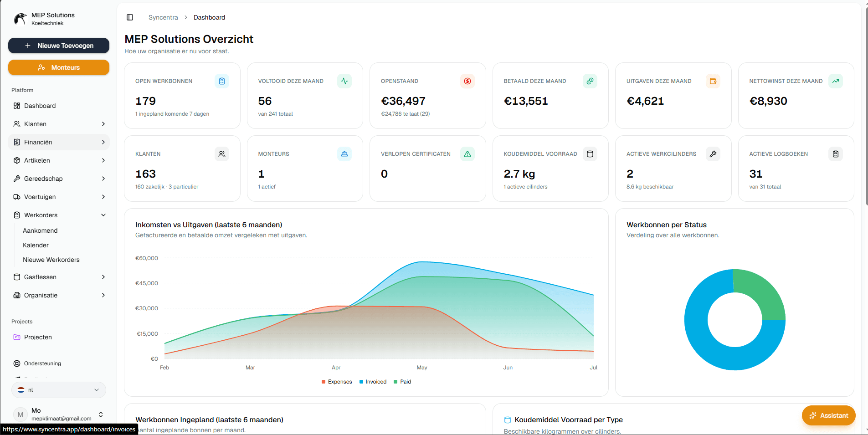
Task: Click the red Expenses legend swatch
Action: 323,382
